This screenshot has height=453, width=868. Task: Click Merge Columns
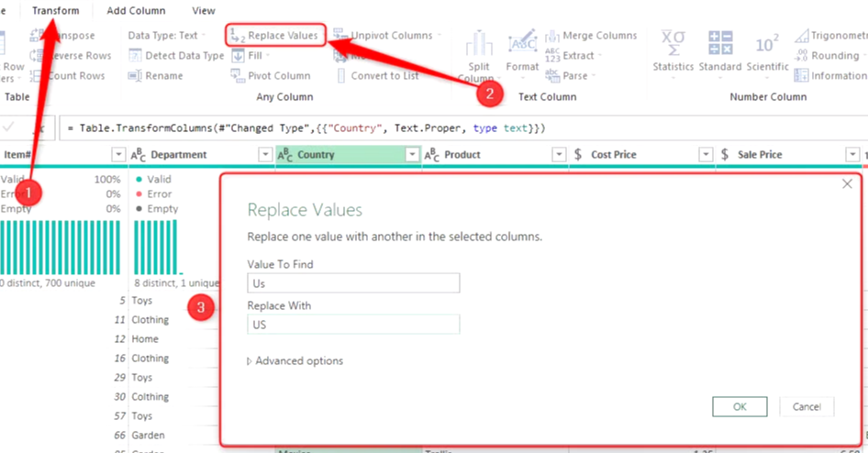click(591, 36)
